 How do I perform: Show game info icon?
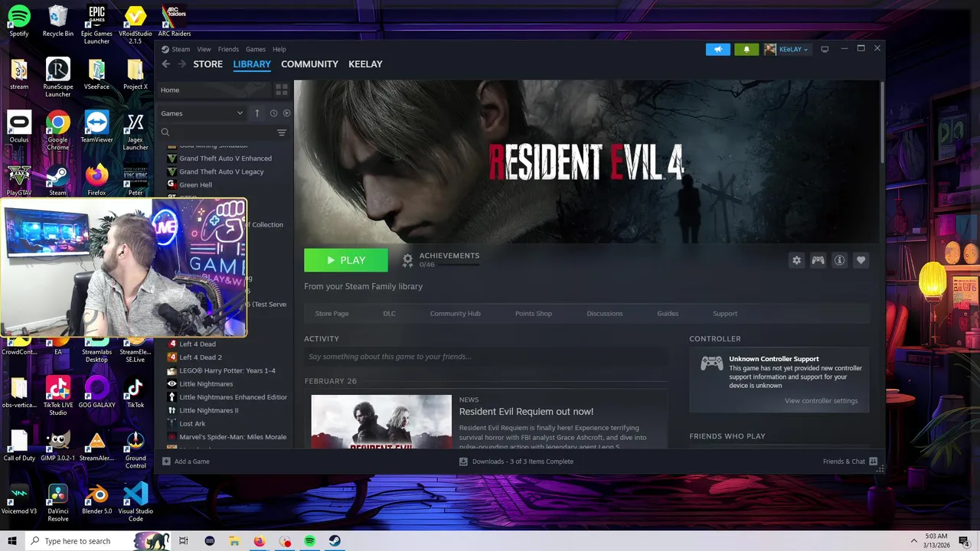click(839, 260)
